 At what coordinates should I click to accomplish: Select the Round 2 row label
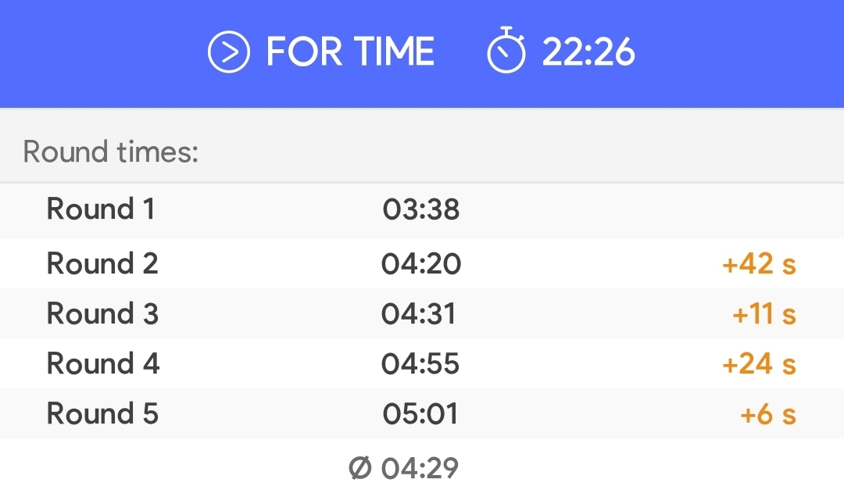pyautogui.click(x=102, y=263)
